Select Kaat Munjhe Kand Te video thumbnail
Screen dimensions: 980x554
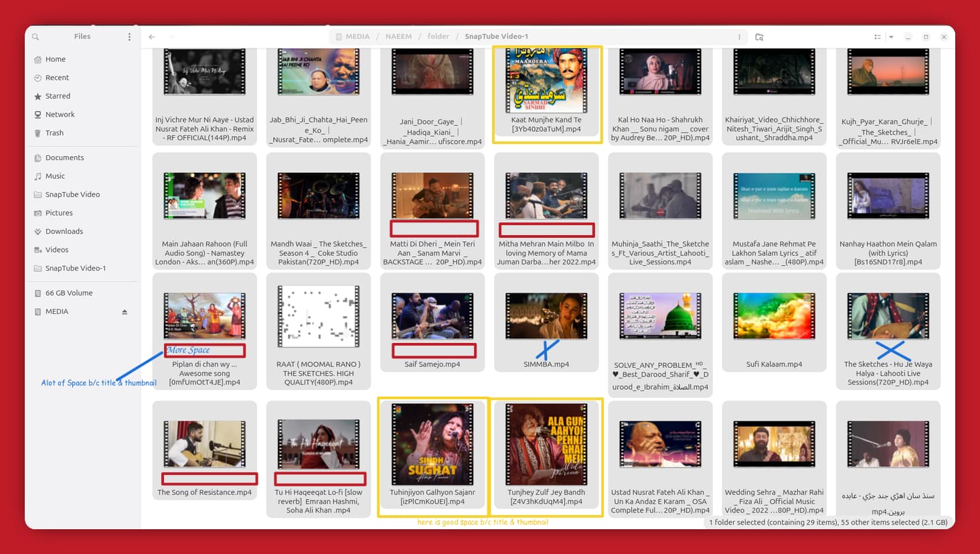click(x=546, y=80)
